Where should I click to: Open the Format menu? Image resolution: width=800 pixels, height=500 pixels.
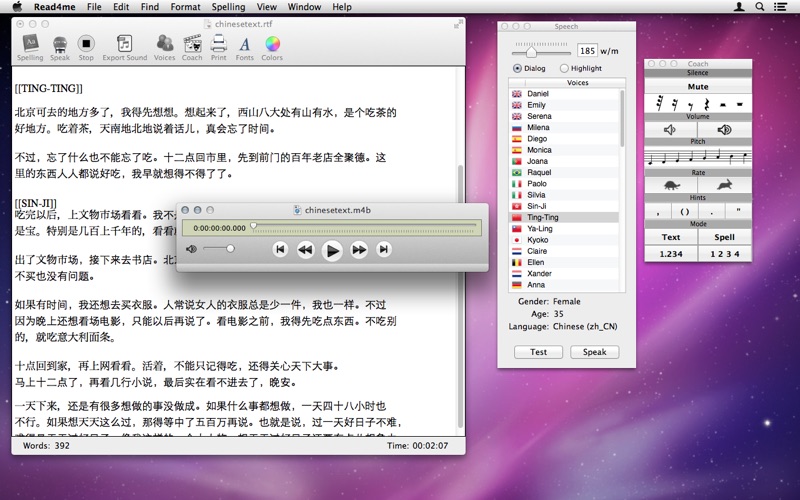tap(185, 7)
